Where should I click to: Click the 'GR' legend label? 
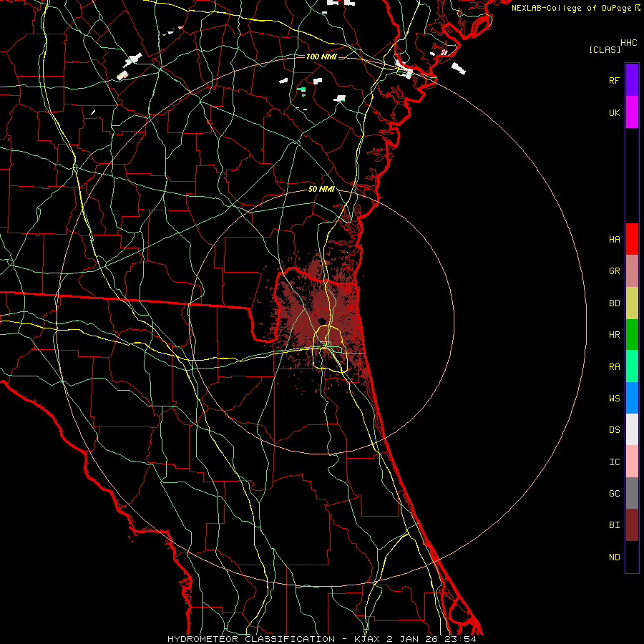pos(615,271)
